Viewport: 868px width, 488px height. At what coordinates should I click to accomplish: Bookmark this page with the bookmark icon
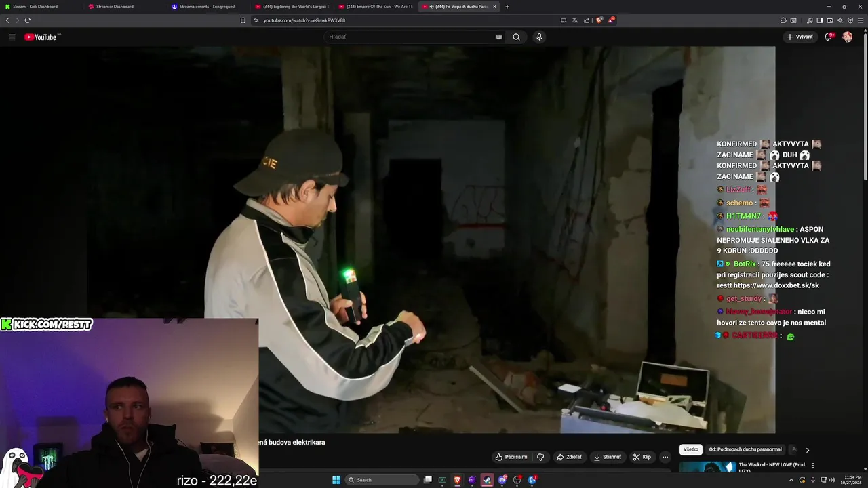pyautogui.click(x=243, y=20)
